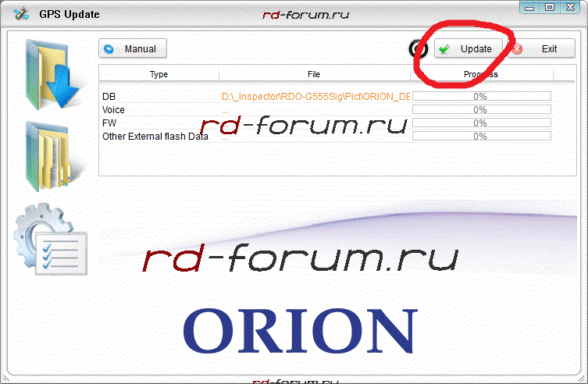Click the Progress column header
This screenshot has width=588, height=384.
481,74
